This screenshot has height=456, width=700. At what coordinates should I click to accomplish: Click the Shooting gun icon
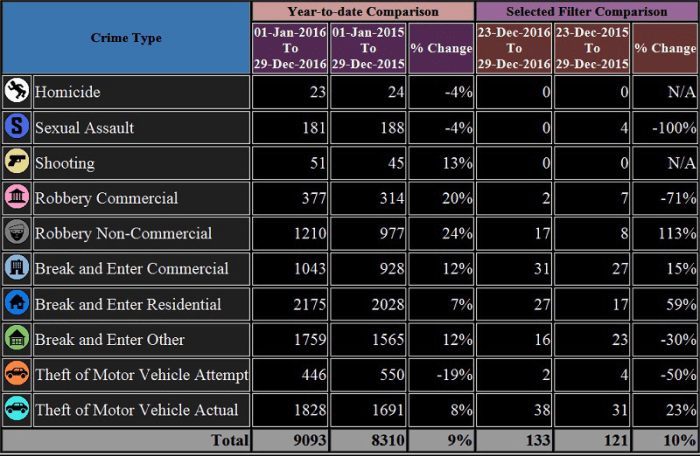coord(16,163)
